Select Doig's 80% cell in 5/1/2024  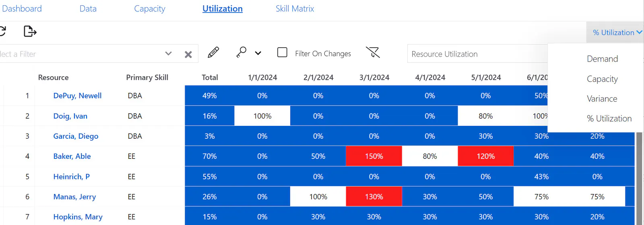(485, 116)
